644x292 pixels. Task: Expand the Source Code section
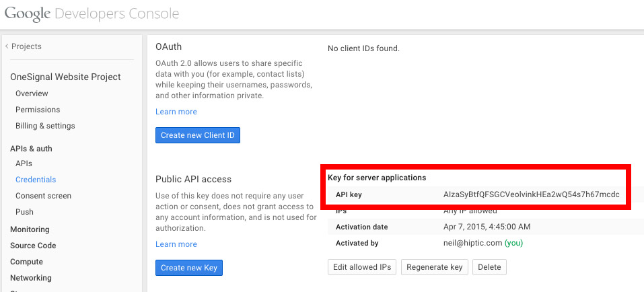tap(33, 246)
